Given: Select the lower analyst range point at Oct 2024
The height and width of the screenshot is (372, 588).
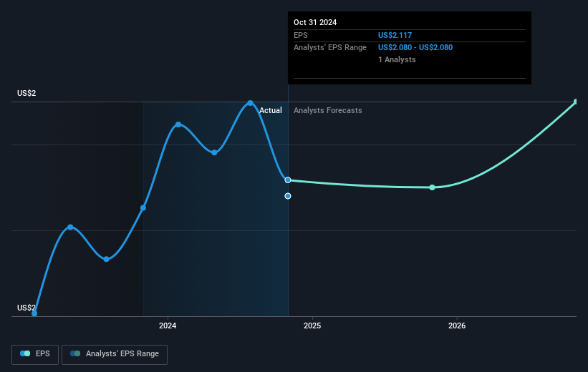Looking at the screenshot, I should click(x=288, y=196).
